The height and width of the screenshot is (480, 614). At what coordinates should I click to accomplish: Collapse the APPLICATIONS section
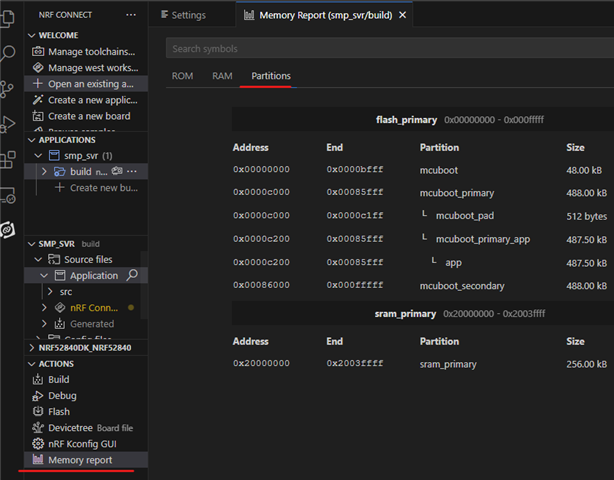tap(32, 140)
